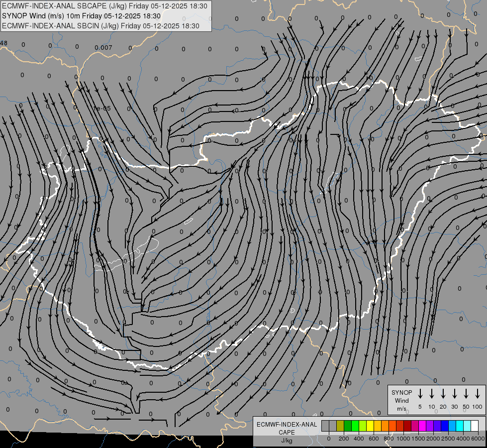Viewport: 487px width, 448px height.
Task: Click the 2000 tick label in CAPE legend
Action: [433, 439]
